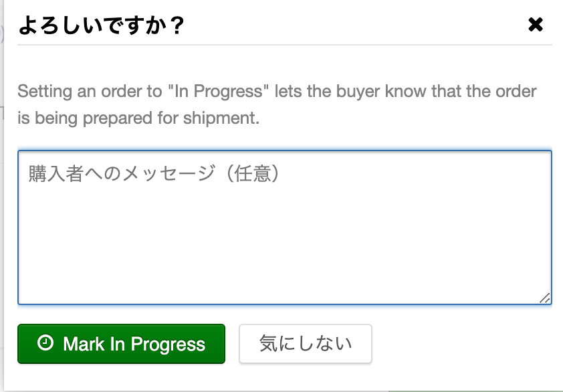Screen dimensions: 563x392
Task: Click the "In Progress" description text
Action: (x=277, y=104)
